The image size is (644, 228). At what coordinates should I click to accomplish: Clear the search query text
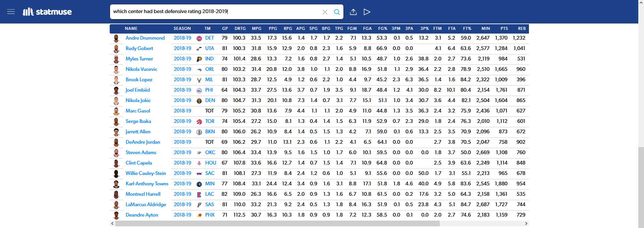pyautogui.click(x=325, y=12)
